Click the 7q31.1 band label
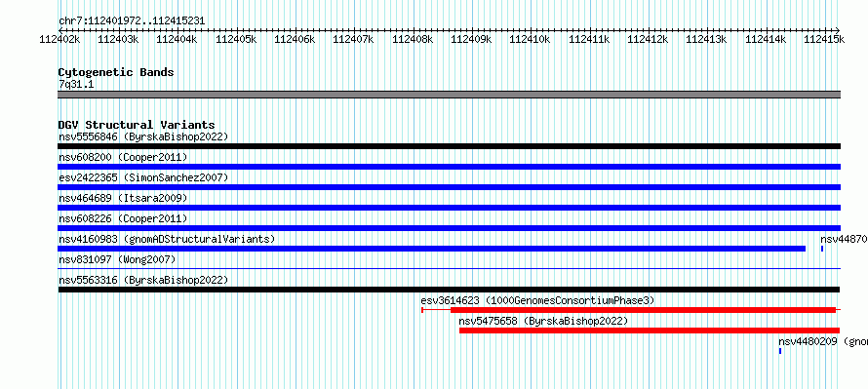The width and height of the screenshot is (868, 389). pyautogui.click(x=76, y=84)
